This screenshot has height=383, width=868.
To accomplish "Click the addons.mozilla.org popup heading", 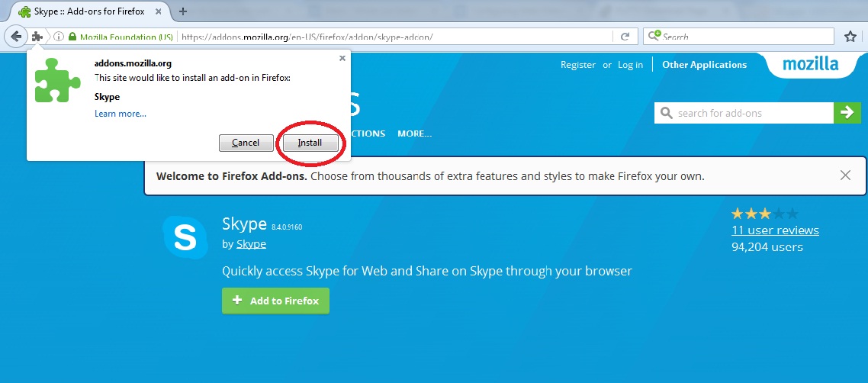I will 133,63.
